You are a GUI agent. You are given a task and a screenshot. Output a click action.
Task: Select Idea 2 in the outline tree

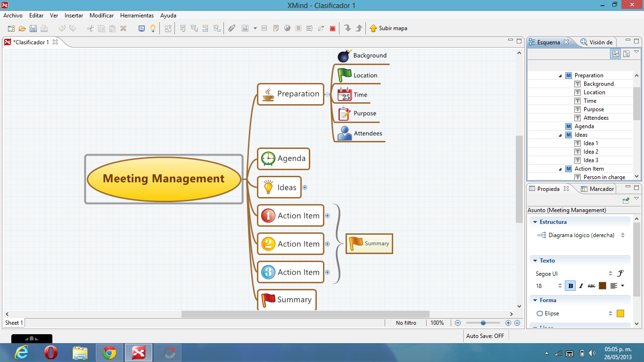point(591,152)
